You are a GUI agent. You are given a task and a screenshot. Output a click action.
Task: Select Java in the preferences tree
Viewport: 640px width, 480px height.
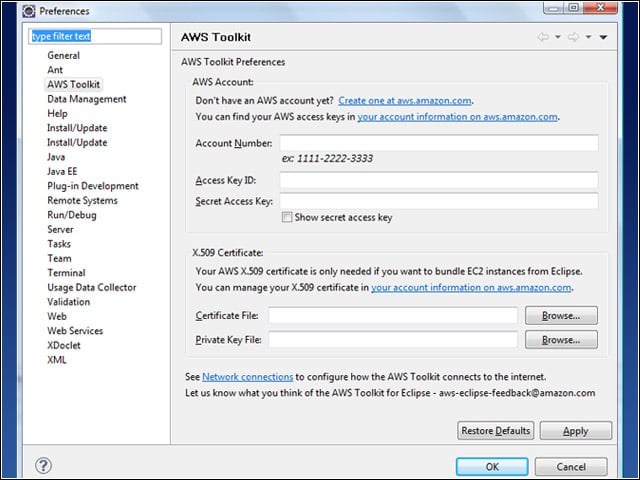(56, 157)
